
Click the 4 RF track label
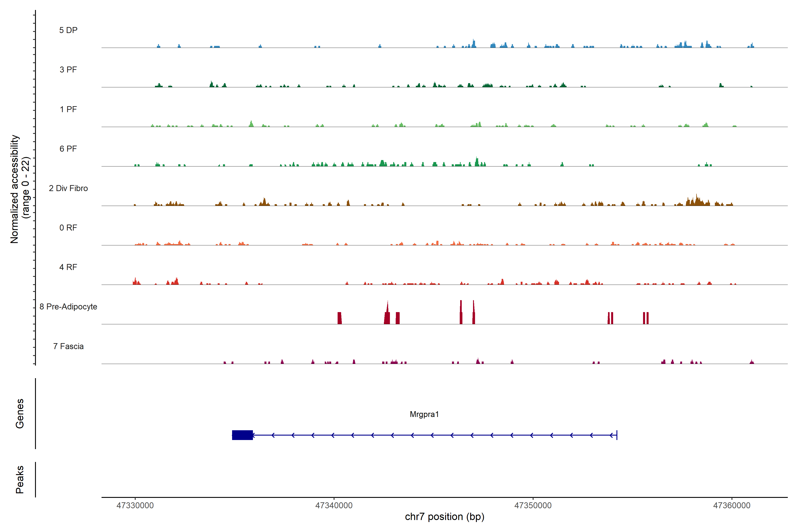tap(68, 267)
